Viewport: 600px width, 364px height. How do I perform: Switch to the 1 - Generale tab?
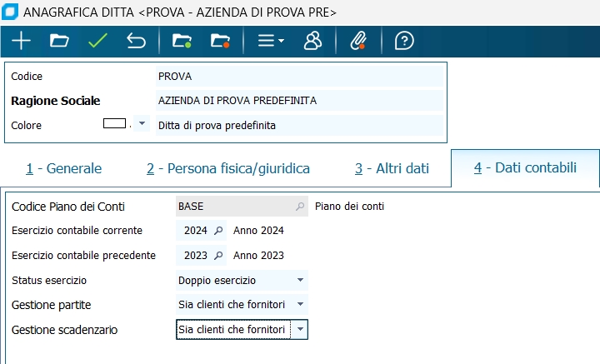click(64, 168)
